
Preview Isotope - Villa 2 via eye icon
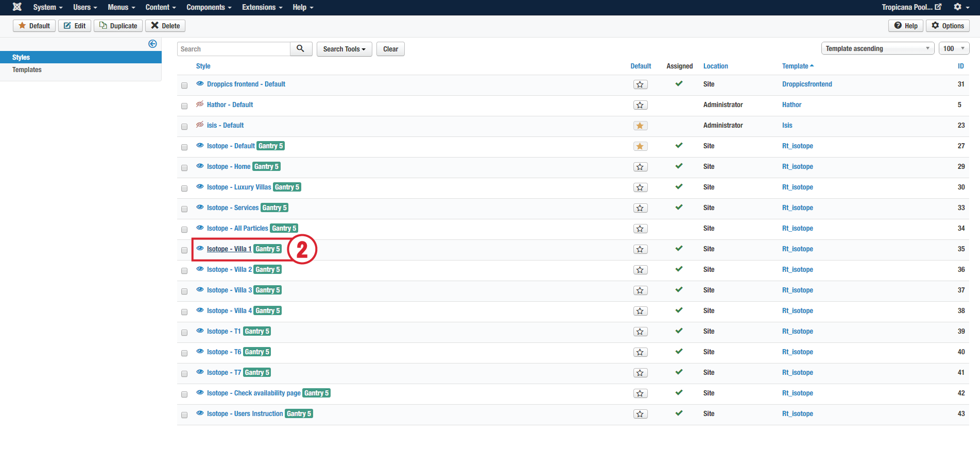200,269
